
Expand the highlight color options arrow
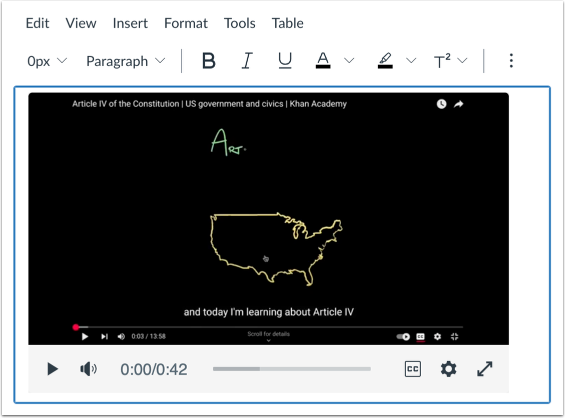point(411,61)
